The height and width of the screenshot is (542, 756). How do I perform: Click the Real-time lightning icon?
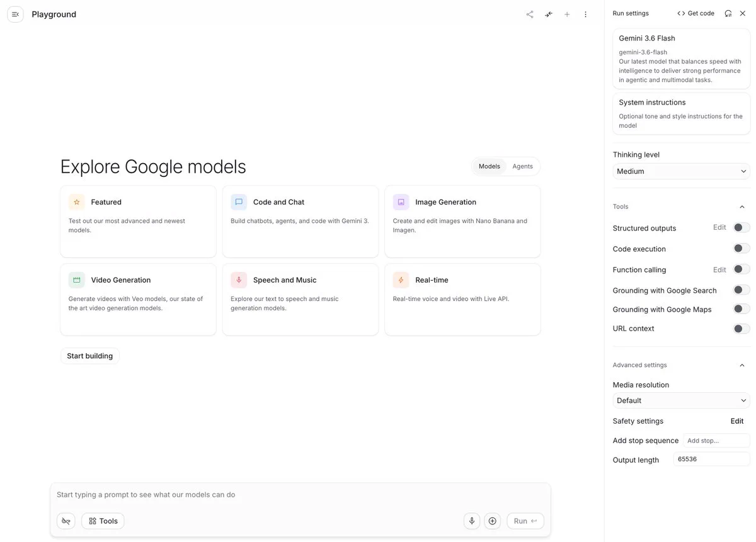[401, 280]
